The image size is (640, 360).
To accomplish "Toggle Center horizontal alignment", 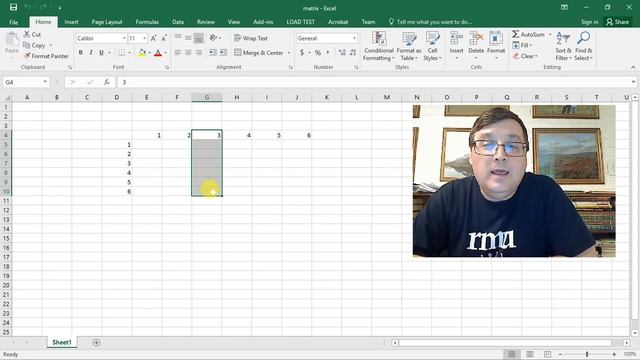I will [188, 53].
